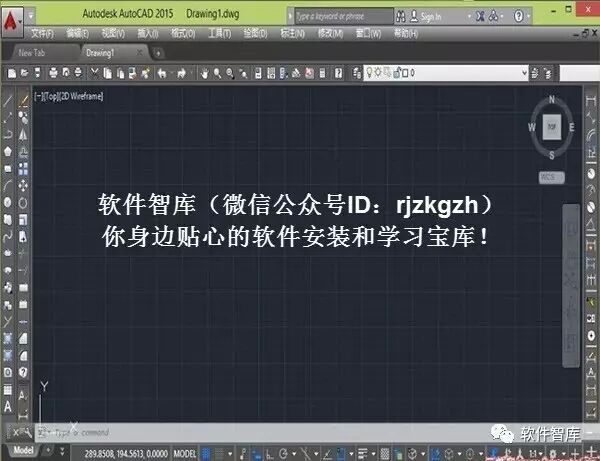Click the [Top] viewport view control
The image size is (600, 461).
click(51, 96)
